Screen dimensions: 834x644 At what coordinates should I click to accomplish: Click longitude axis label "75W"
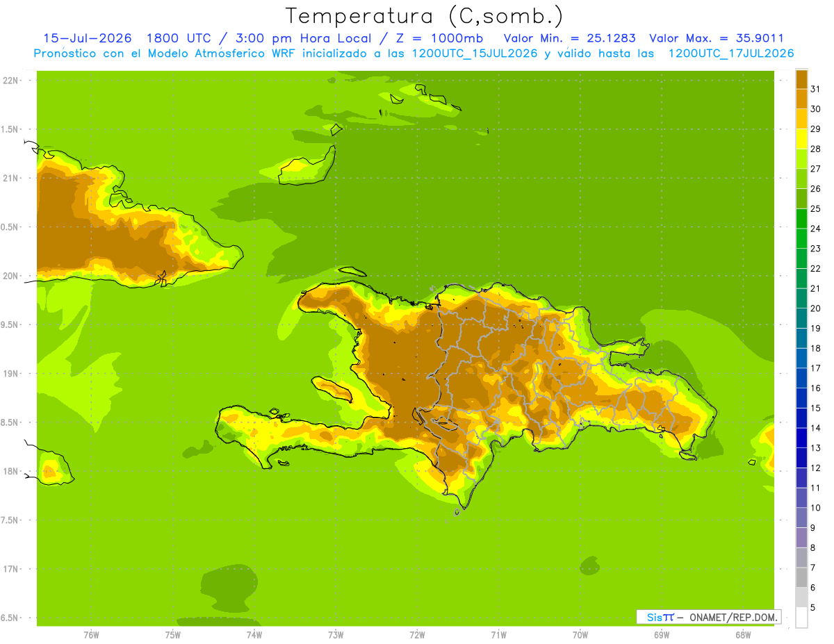tap(172, 635)
